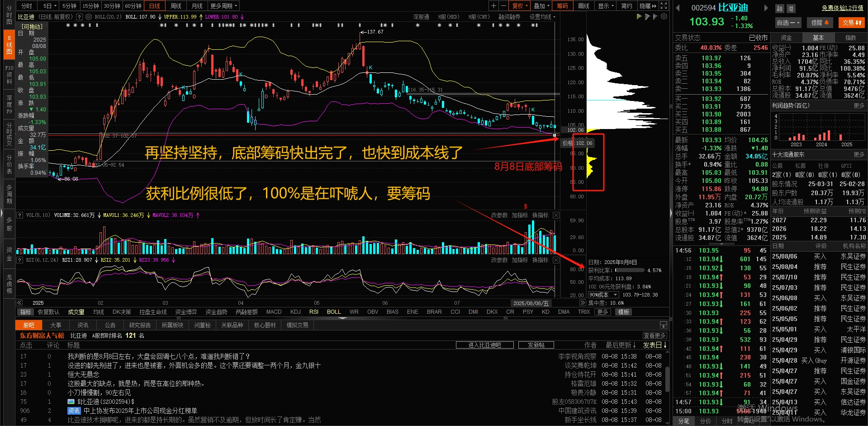The height and width of the screenshot is (426, 868).
Task: Zoom out chart with the minus icon
Action: 503,6
